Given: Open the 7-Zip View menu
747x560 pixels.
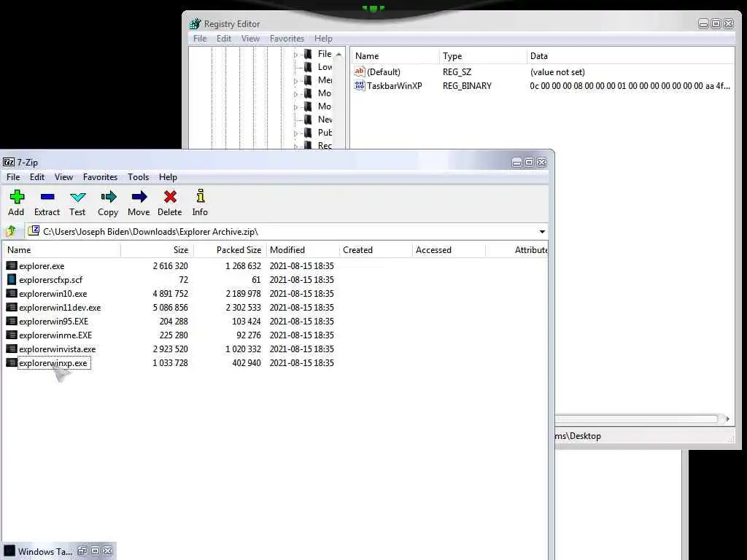Looking at the screenshot, I should click(x=64, y=177).
